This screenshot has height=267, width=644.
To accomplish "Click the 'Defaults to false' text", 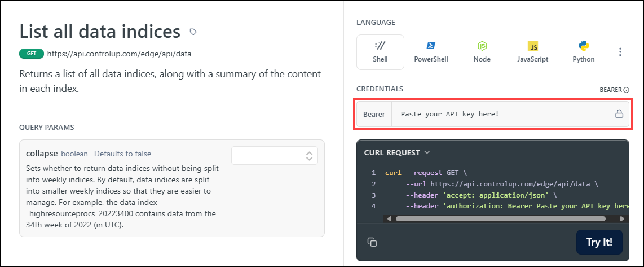I will (123, 154).
